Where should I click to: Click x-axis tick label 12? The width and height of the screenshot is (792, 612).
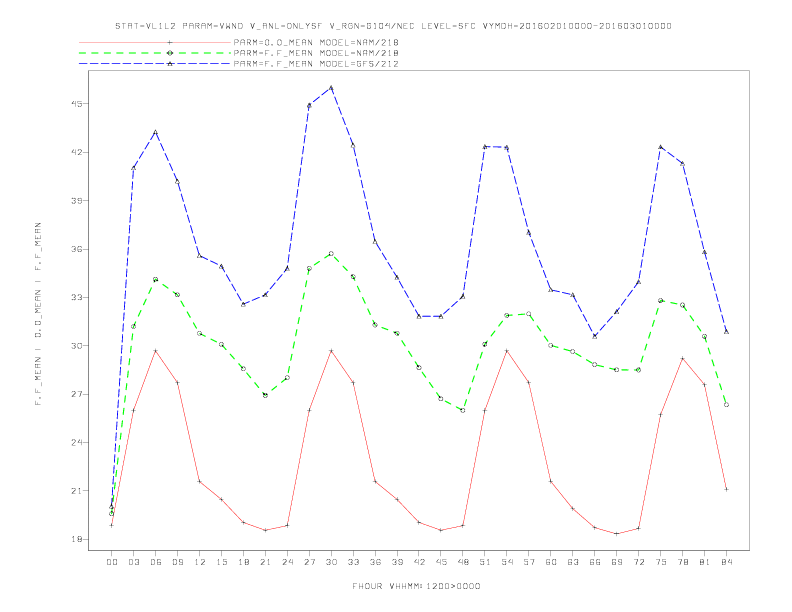pos(200,562)
